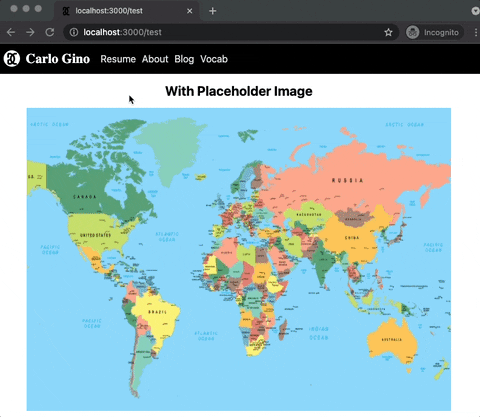Close the localhost:3000/test tab
The image size is (480, 417).
(189, 11)
